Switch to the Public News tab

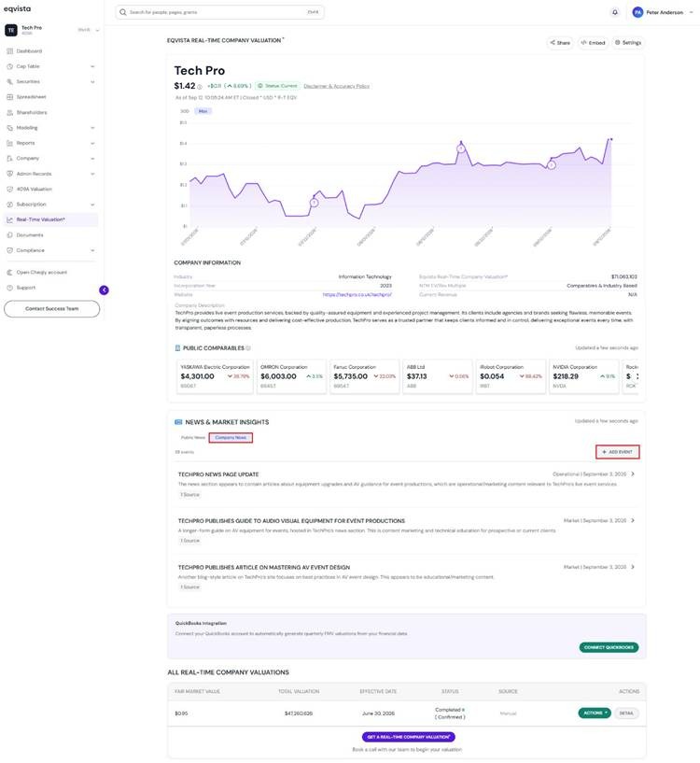pyautogui.click(x=192, y=437)
